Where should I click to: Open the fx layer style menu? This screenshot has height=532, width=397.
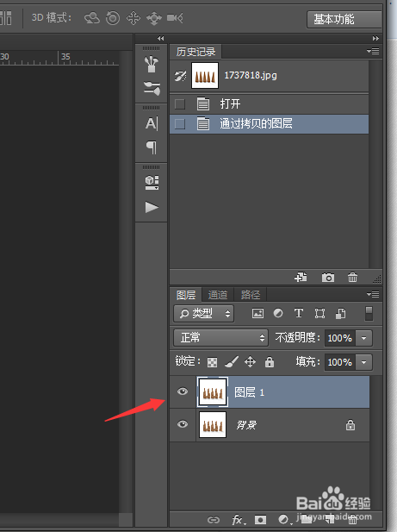coord(238,520)
